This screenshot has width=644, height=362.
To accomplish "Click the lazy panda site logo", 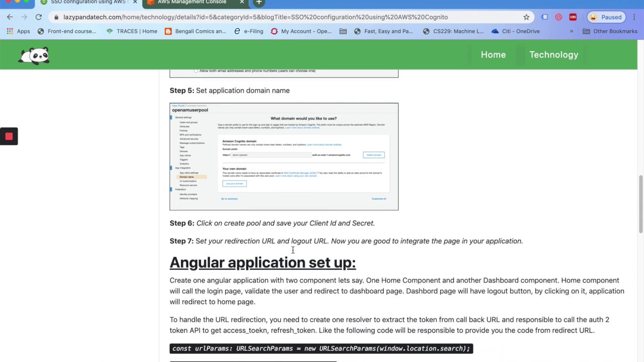I will point(34,55).
